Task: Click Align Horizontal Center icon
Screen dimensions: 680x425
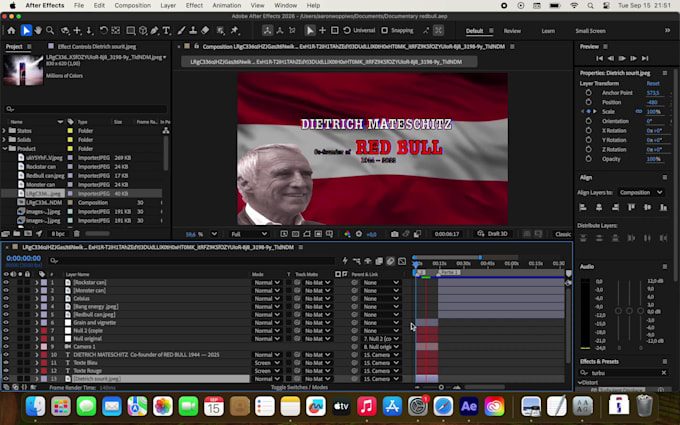Action: [x=599, y=208]
